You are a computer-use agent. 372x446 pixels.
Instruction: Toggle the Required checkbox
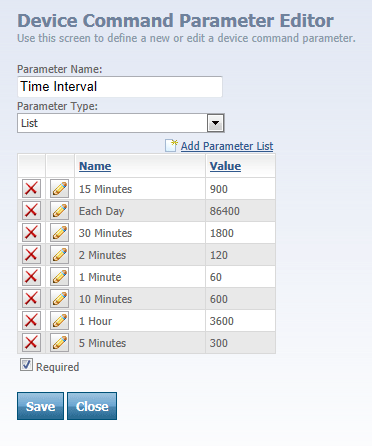coord(26,365)
